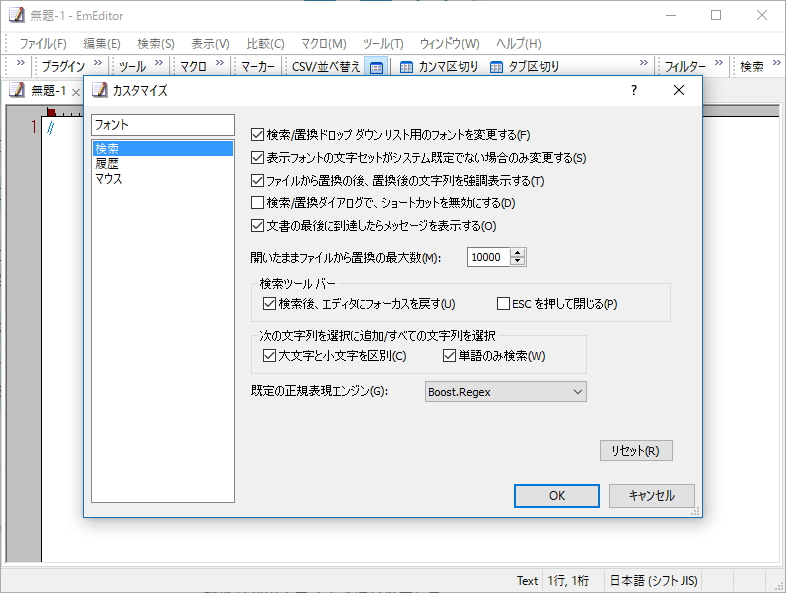Click the 1行, 1桁 position status
Image resolution: width=786 pixels, height=593 pixels.
coord(568,580)
